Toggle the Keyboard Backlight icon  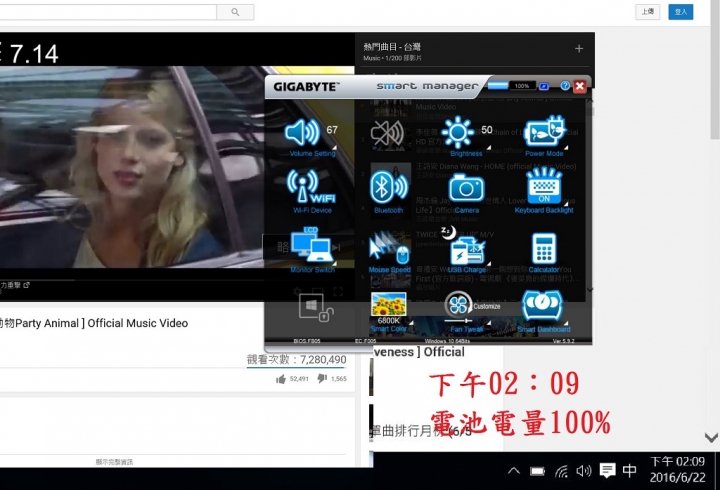tap(544, 186)
